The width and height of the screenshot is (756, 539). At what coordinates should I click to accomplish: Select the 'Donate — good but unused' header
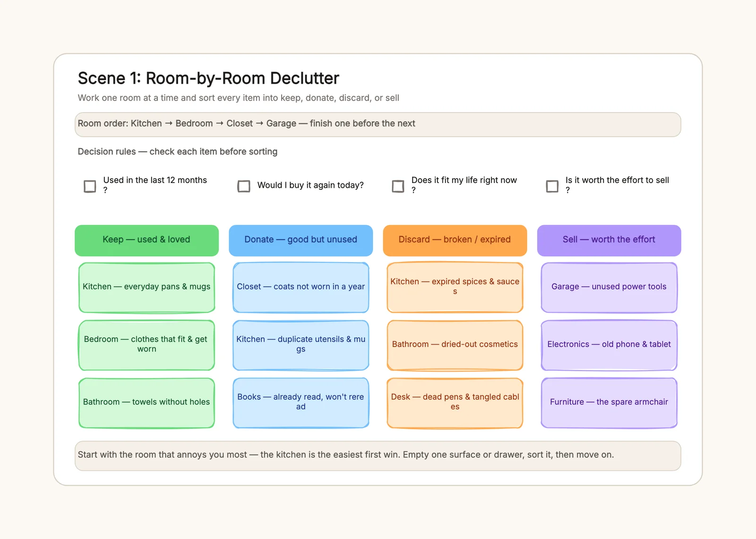click(301, 240)
